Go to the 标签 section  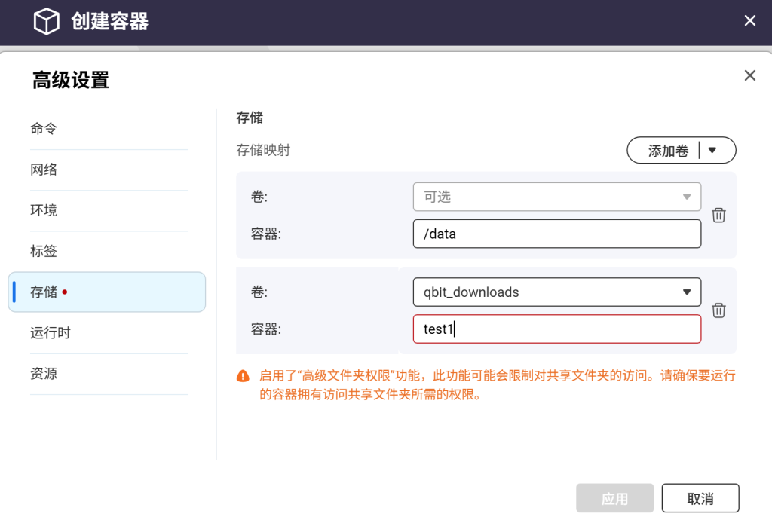(x=44, y=251)
